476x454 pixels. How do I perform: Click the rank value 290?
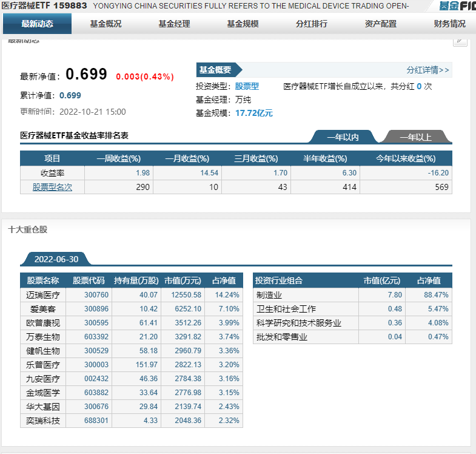[x=142, y=187]
